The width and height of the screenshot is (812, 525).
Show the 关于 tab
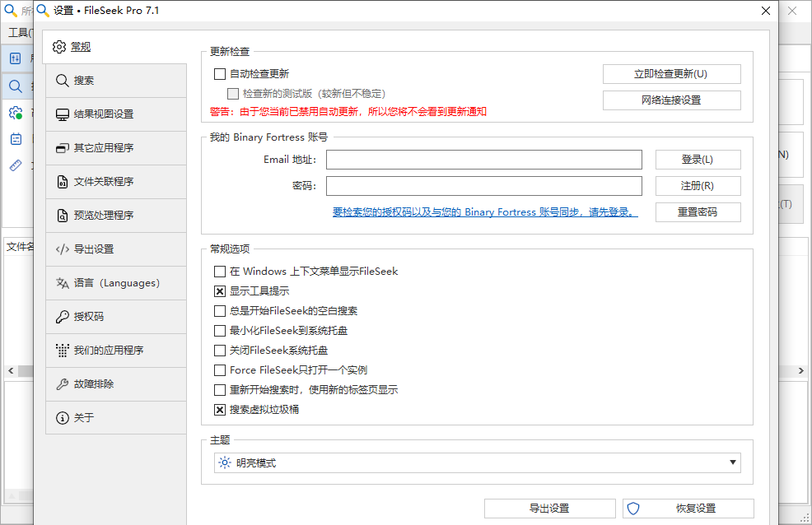(116, 417)
